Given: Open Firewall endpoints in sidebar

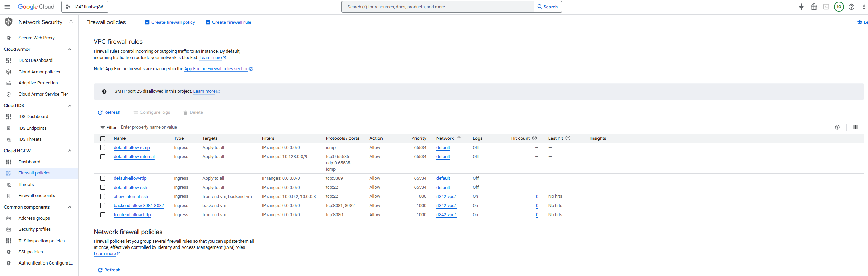Looking at the screenshot, I should coord(37,196).
